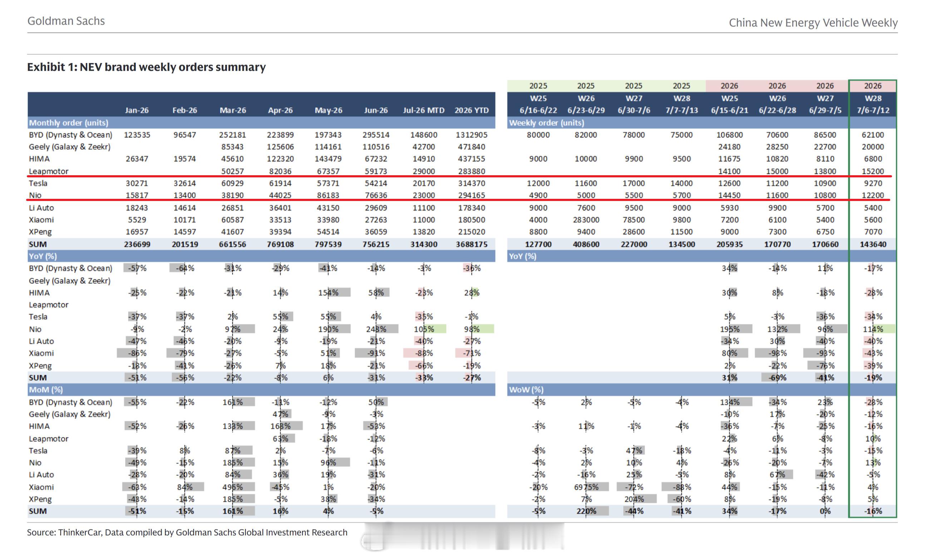Click the Jan-26 column header
The height and width of the screenshot is (560, 926).
137,110
